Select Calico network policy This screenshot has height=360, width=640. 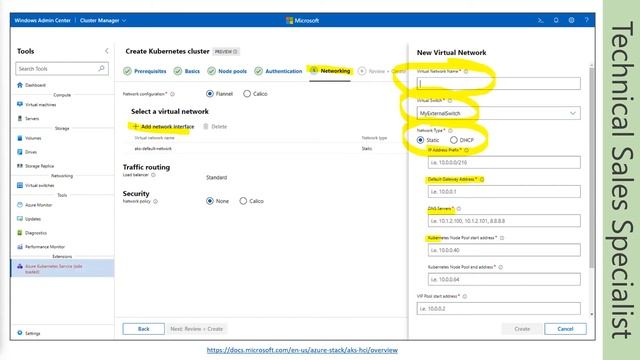tap(243, 201)
